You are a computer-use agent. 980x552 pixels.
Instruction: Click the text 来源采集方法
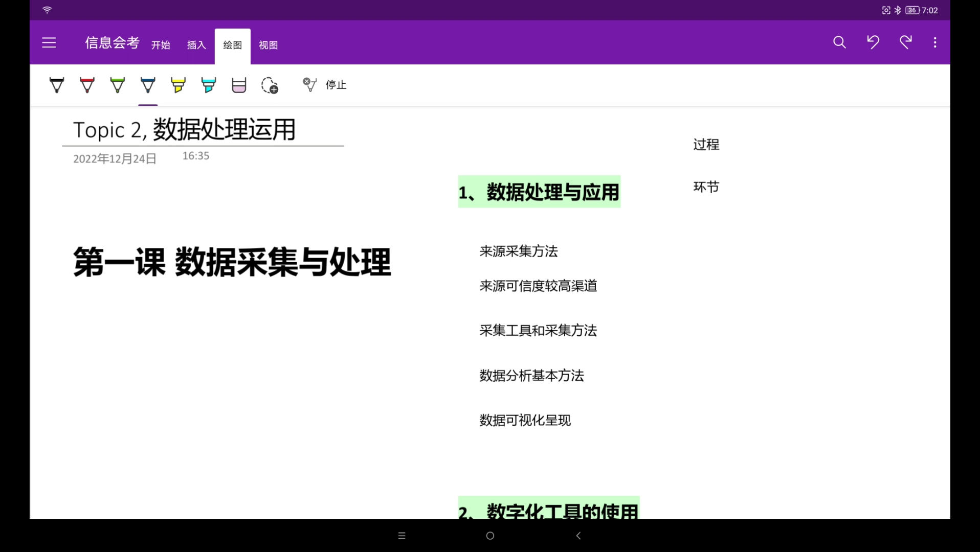[519, 251]
